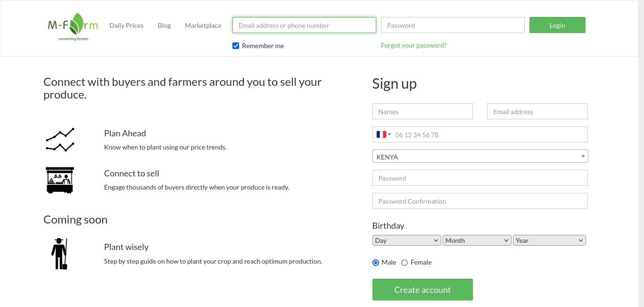Image resolution: width=644 pixels, height=307 pixels.
Task: Open the Daily Prices menu item
Action: point(126,25)
